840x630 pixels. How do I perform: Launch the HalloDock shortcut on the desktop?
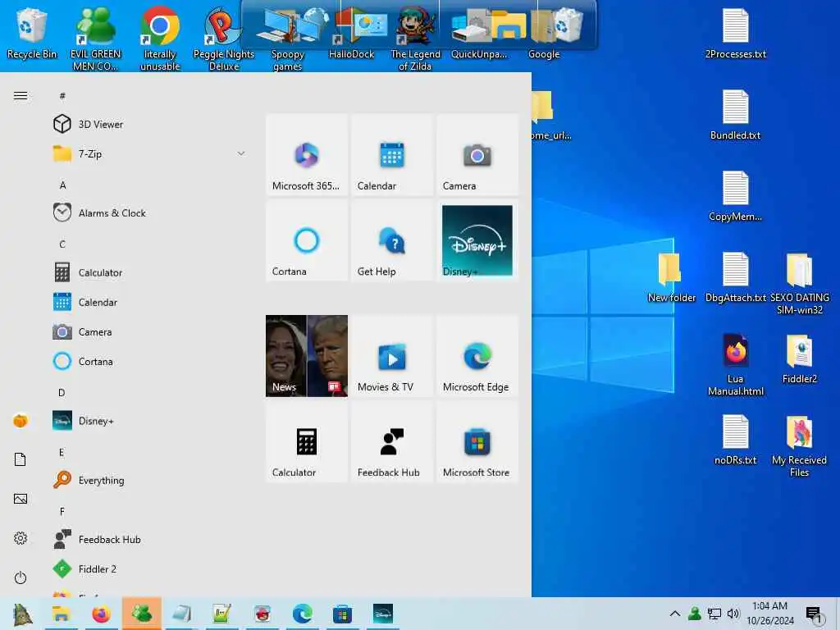pyautogui.click(x=351, y=33)
